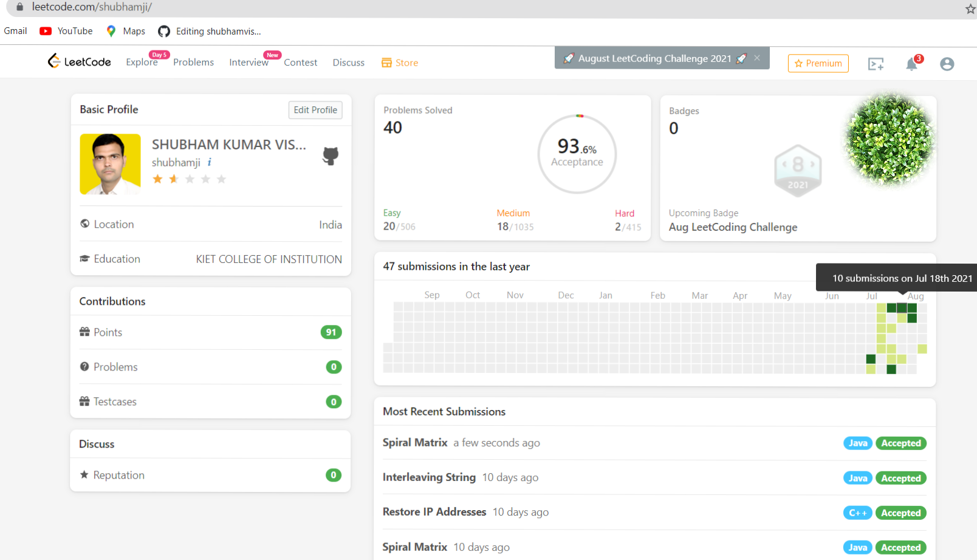
Task: Open Editing shubhamvis GitHub bookmark
Action: coord(210,31)
